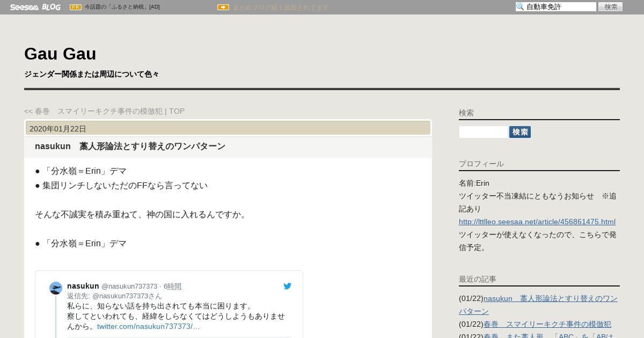Screen dimensions: 644x338
Task: Open the Gau Gau blog title
Action: (x=60, y=54)
